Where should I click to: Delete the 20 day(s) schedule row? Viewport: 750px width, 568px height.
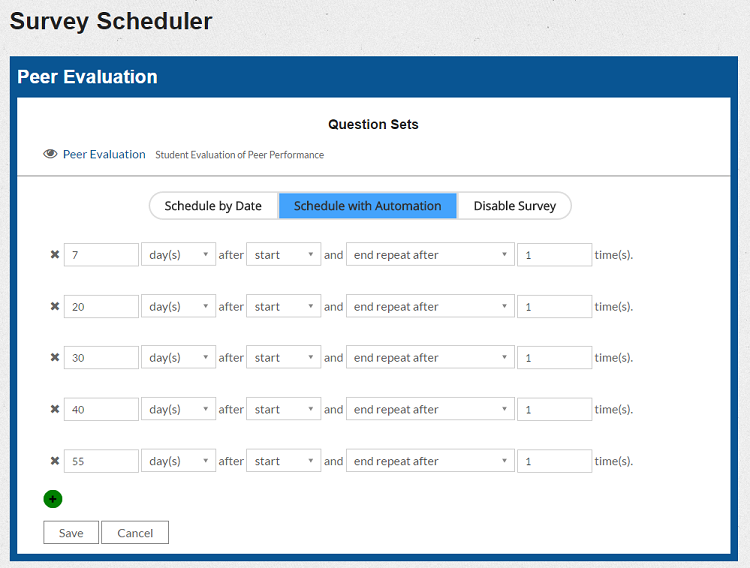click(x=55, y=307)
